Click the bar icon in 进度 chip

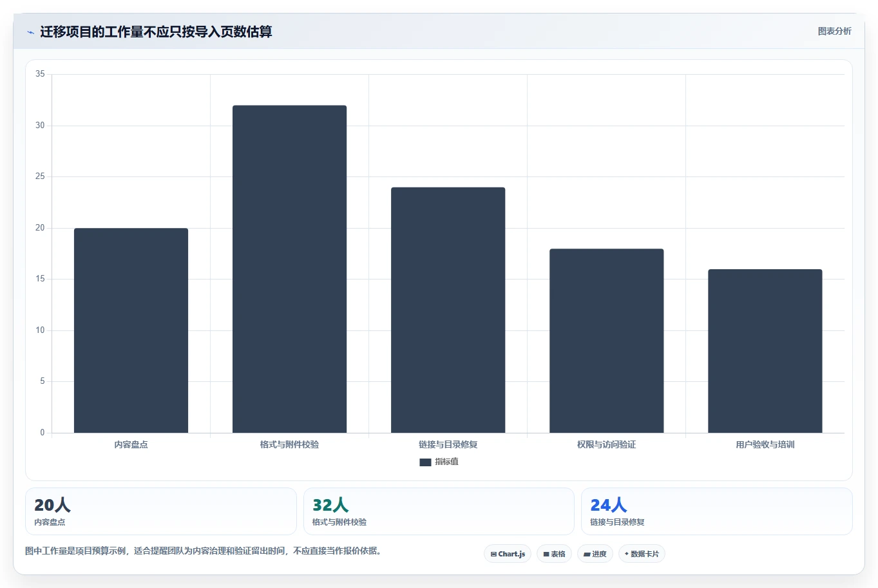(587, 554)
